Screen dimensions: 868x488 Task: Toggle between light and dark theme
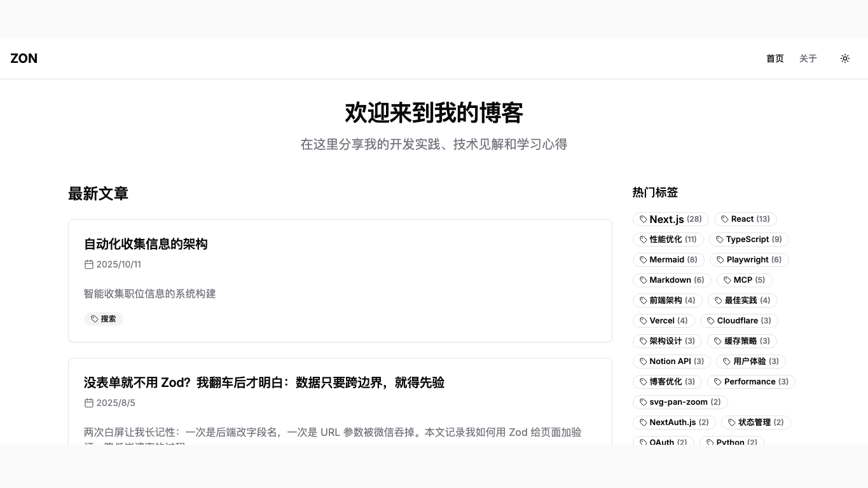click(845, 58)
